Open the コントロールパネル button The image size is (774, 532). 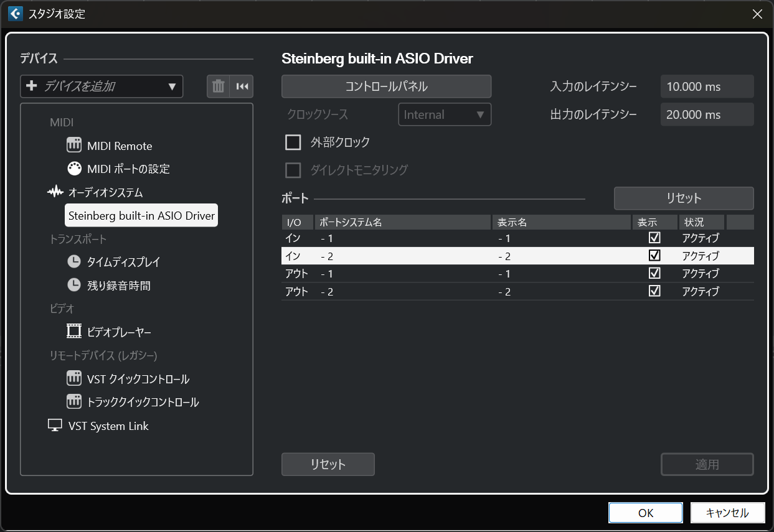tap(387, 86)
